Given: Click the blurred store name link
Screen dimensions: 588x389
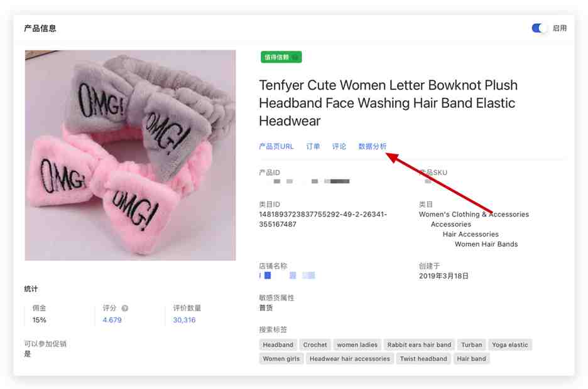Looking at the screenshot, I should (x=287, y=275).
